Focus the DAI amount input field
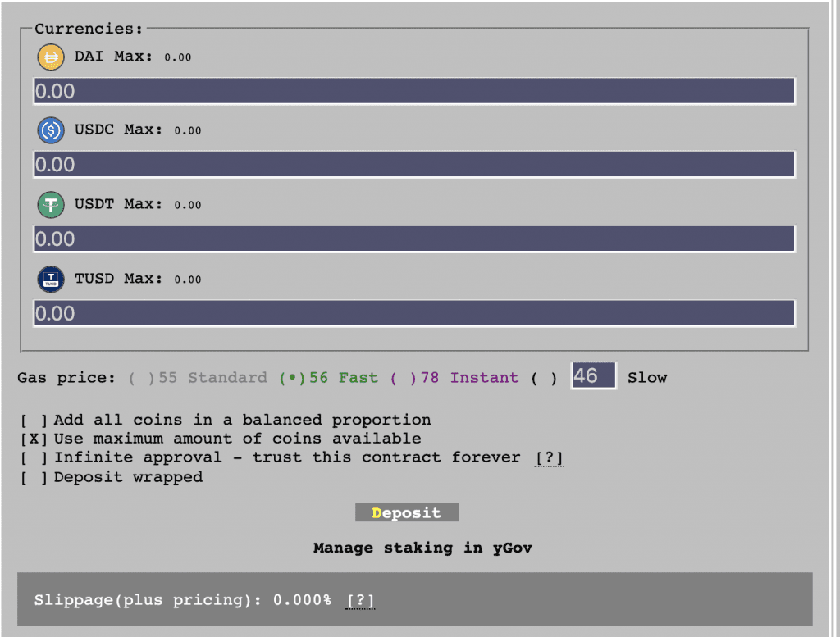 tap(413, 91)
